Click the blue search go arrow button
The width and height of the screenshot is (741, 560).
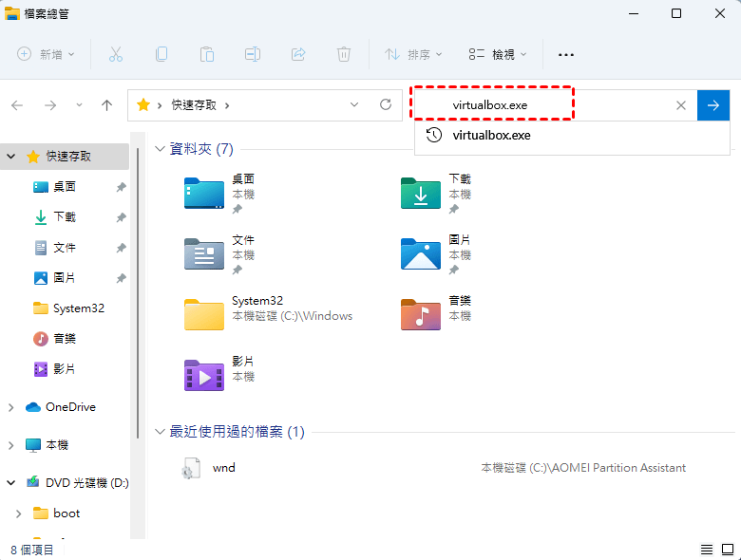coord(713,105)
